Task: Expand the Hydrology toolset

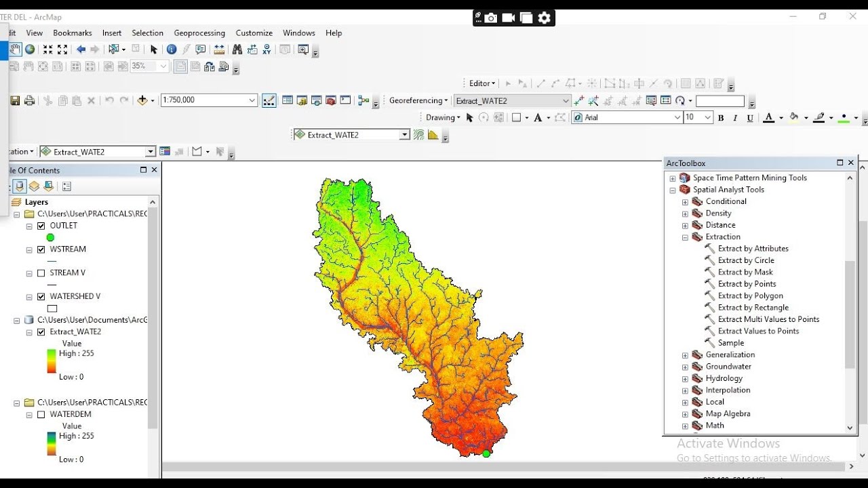Action: (685, 379)
